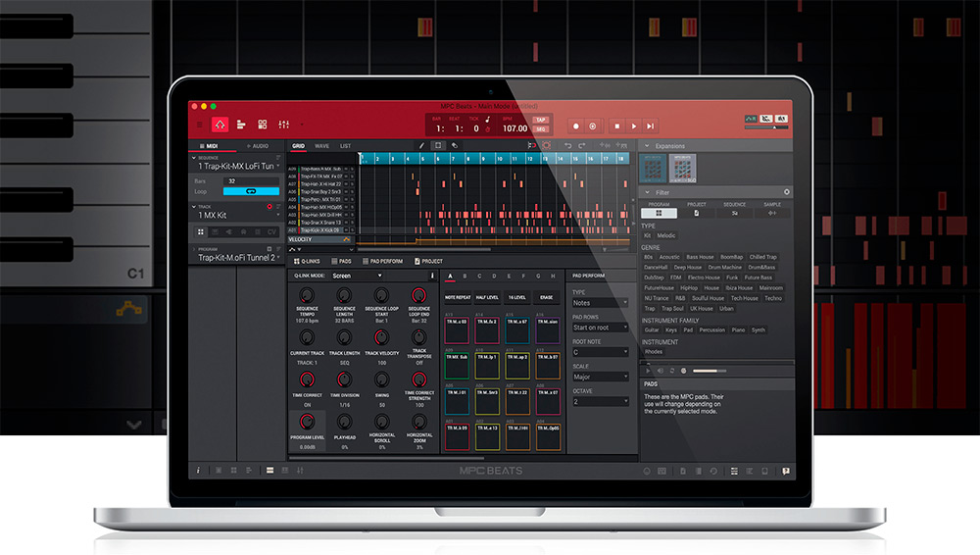Click the TAP tempo button
The width and height of the screenshot is (980, 555).
tap(541, 120)
